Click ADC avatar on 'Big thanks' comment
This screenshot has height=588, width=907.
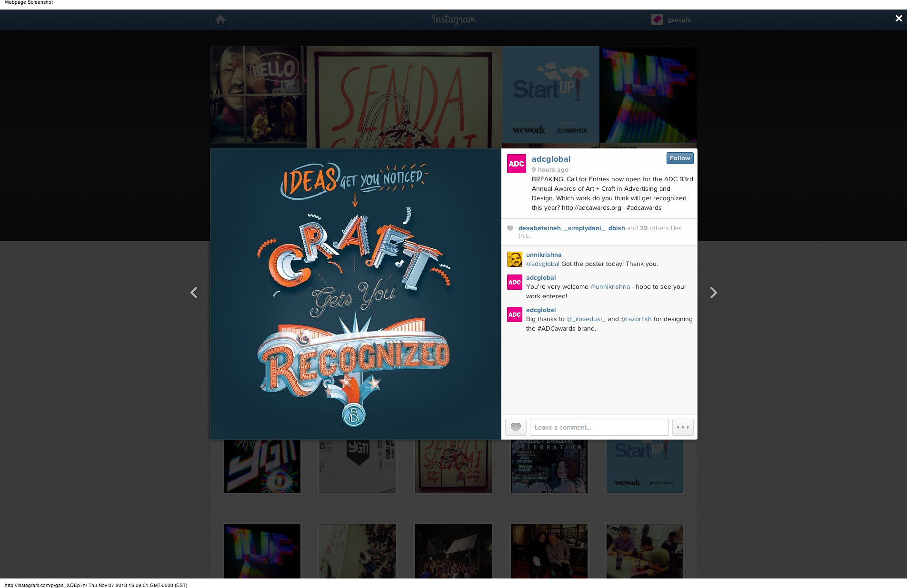515,314
